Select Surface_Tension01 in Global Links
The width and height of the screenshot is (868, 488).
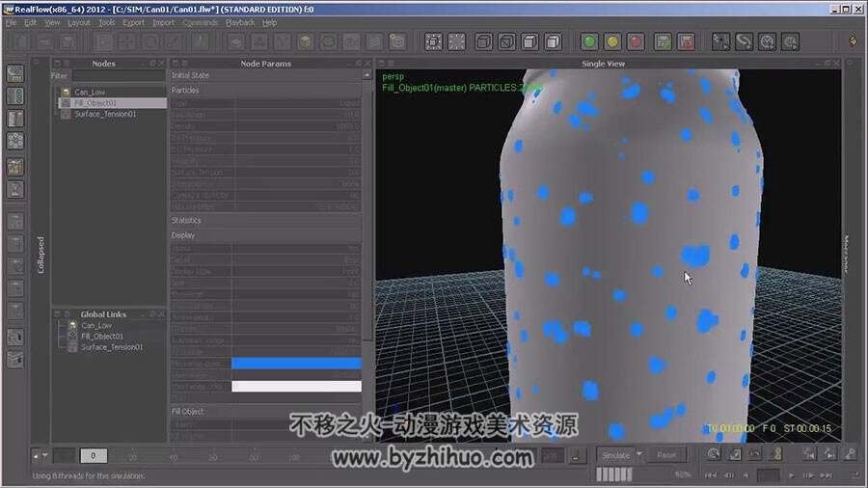(112, 347)
